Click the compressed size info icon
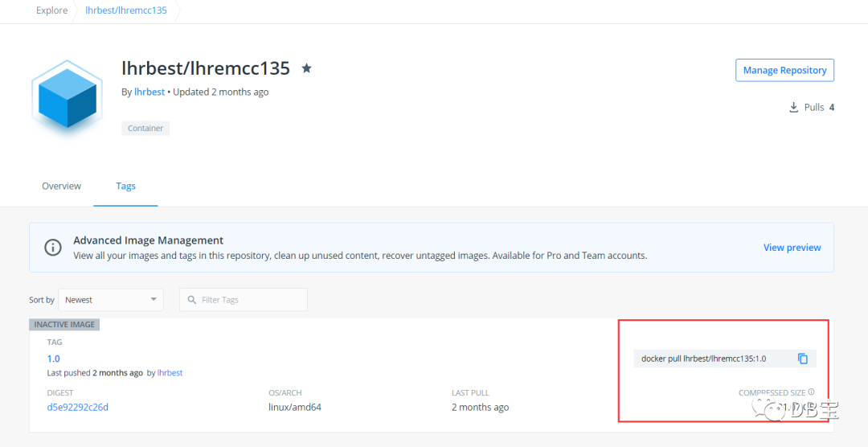The width and height of the screenshot is (868, 447). coord(811,392)
